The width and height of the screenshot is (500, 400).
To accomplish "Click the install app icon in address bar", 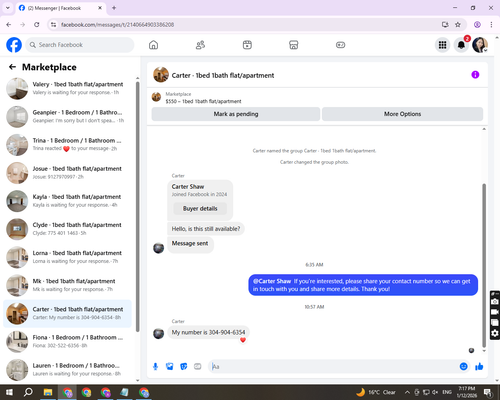I will tap(445, 25).
